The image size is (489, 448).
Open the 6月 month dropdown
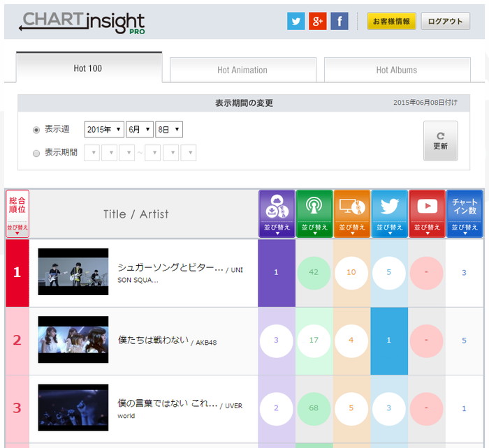pyautogui.click(x=139, y=130)
